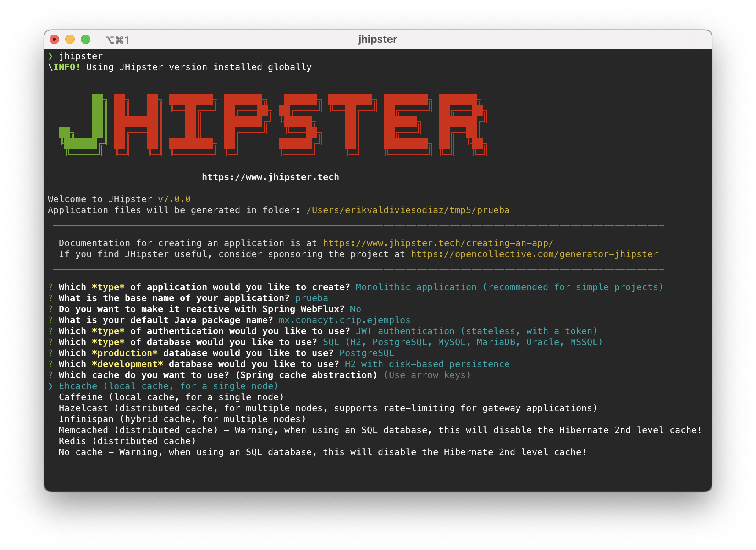Click the folder path /Users/erikvaldiviesodiaz/tmp5/prueba
The height and width of the screenshot is (550, 756).
tap(408, 210)
